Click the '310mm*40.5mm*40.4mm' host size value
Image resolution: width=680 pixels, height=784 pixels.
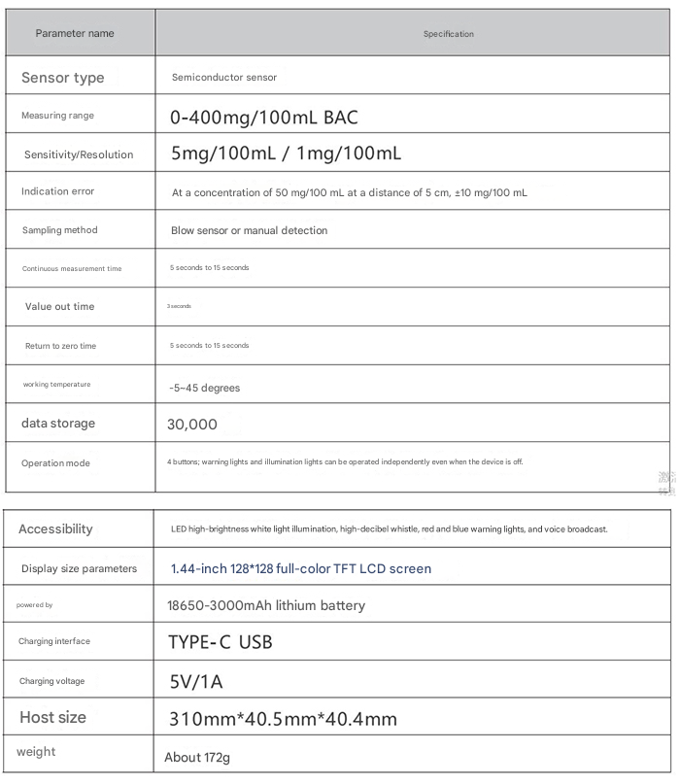click(x=283, y=719)
